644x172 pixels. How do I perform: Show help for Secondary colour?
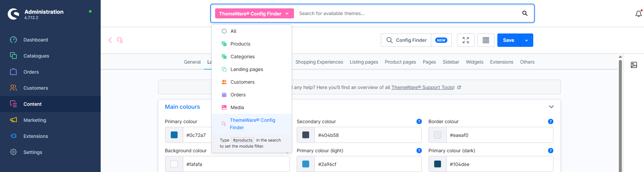click(x=419, y=121)
